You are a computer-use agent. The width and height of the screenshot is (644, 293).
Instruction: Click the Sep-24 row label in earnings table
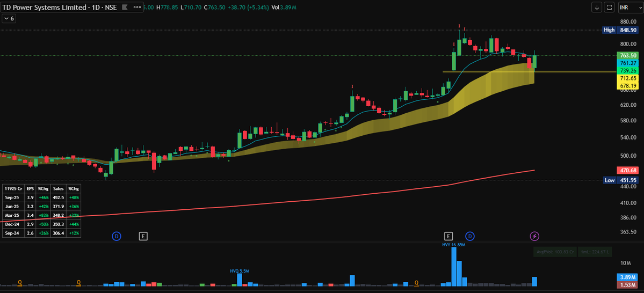[13, 233]
